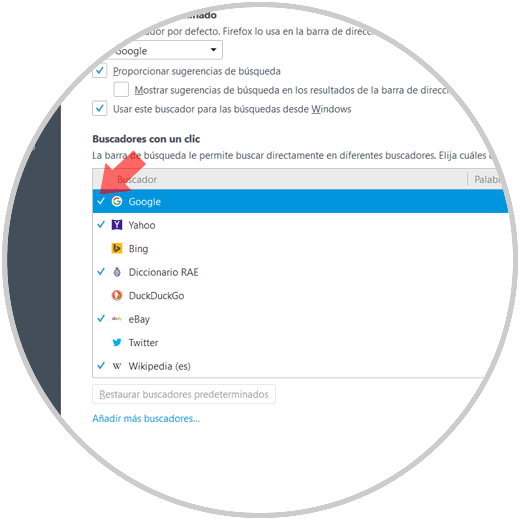Viewport: 520px width, 520px height.
Task: Click the dropdown arrow next to Google
Action: pos(213,50)
